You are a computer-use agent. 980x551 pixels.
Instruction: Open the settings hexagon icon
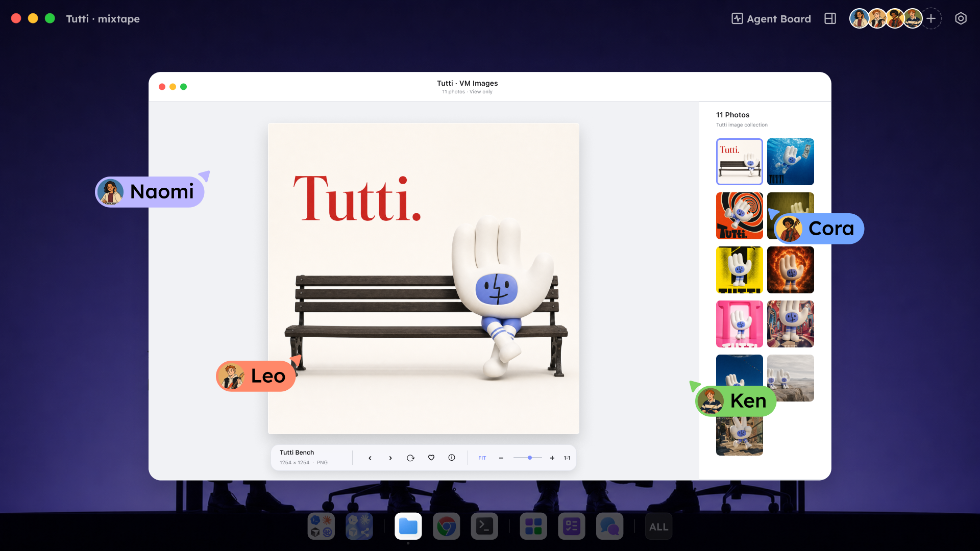[x=961, y=19]
